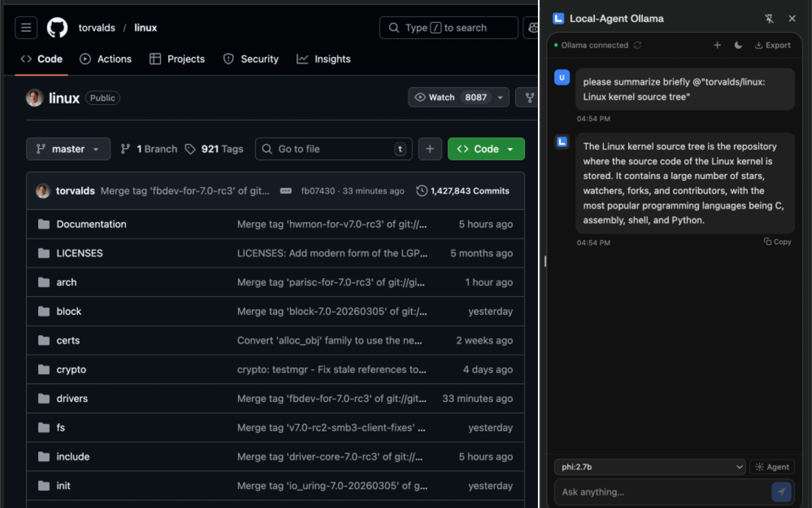Click the watchers count 8087
This screenshot has height=508, width=812.
coord(476,97)
